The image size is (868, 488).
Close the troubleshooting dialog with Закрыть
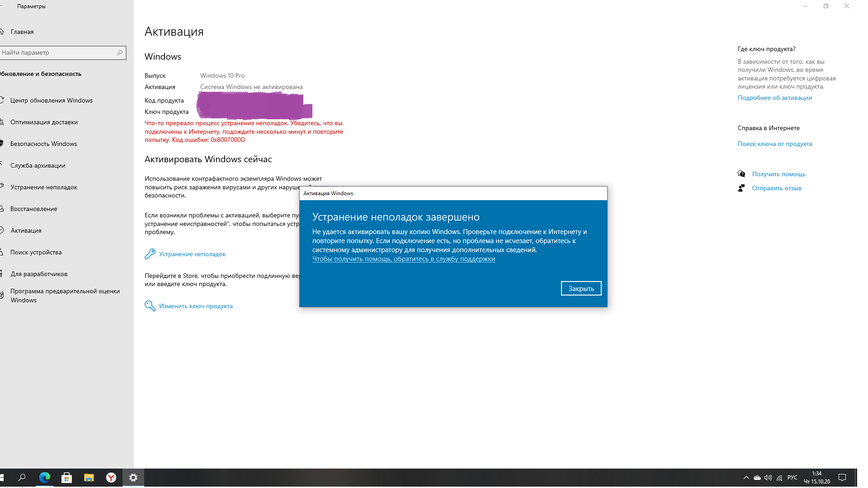581,288
